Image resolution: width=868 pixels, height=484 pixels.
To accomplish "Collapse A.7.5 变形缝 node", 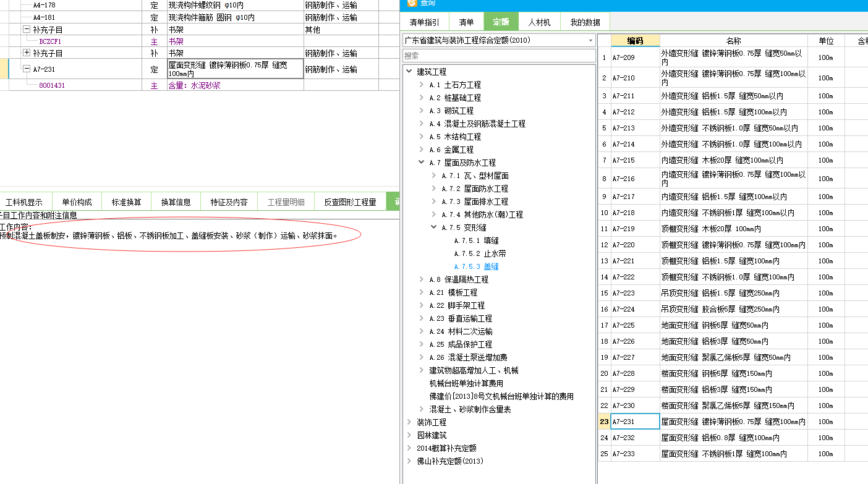I will tap(433, 227).
